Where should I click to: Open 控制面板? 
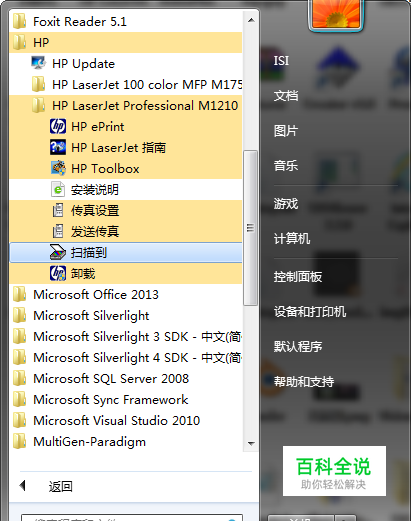(x=298, y=277)
